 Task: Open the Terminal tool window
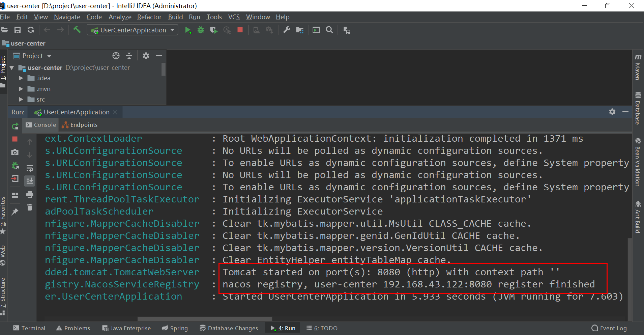29,328
